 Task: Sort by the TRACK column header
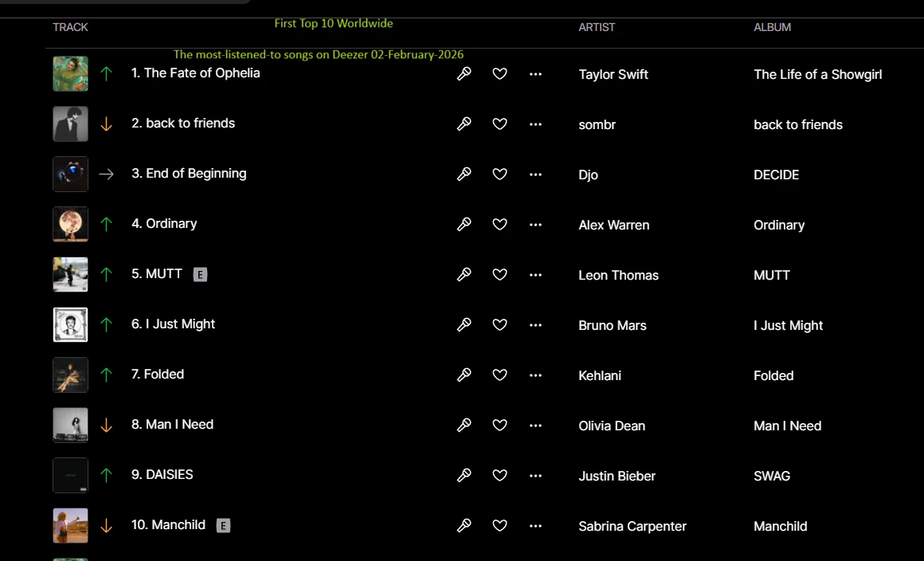(x=70, y=27)
